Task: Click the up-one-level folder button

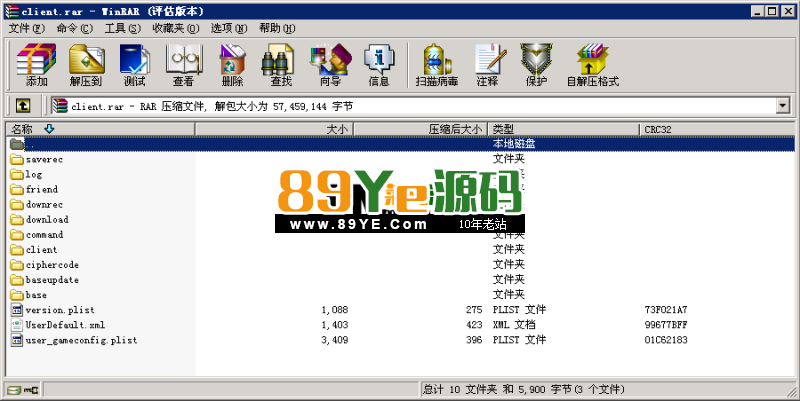Action: (x=22, y=106)
